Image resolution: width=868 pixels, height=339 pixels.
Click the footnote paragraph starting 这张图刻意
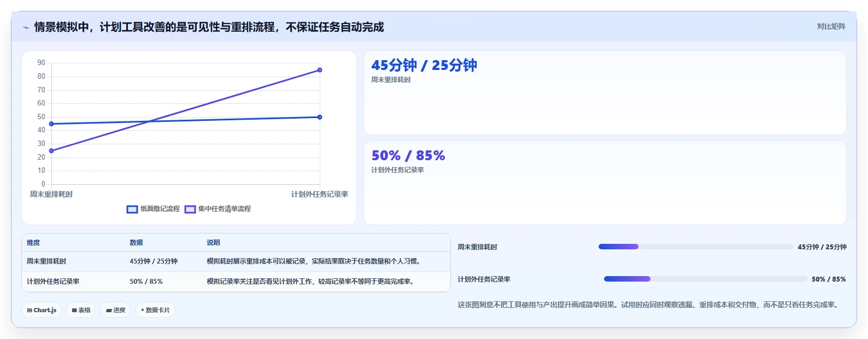(x=648, y=305)
